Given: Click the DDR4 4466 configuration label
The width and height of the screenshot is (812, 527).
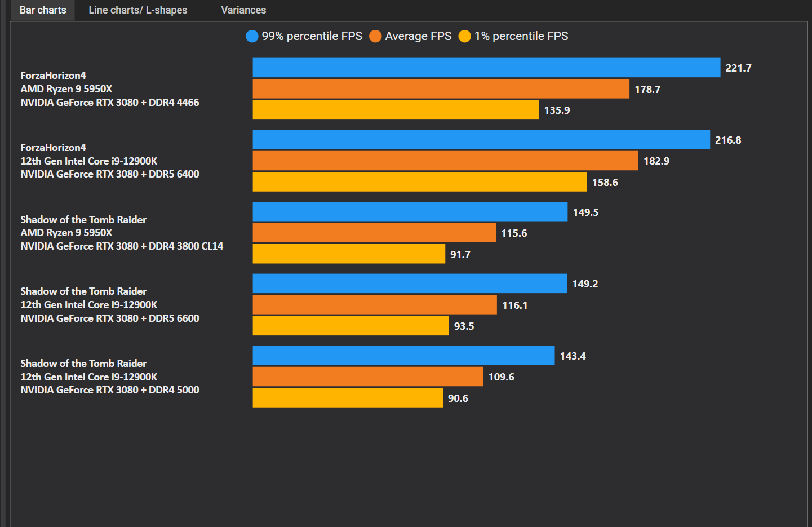Looking at the screenshot, I should (x=110, y=103).
